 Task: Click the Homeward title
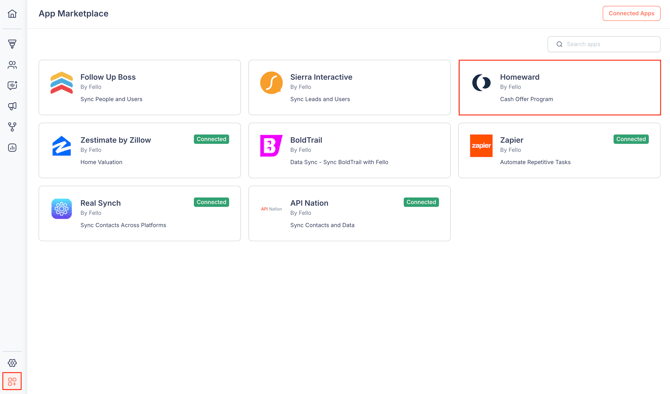[x=520, y=77]
